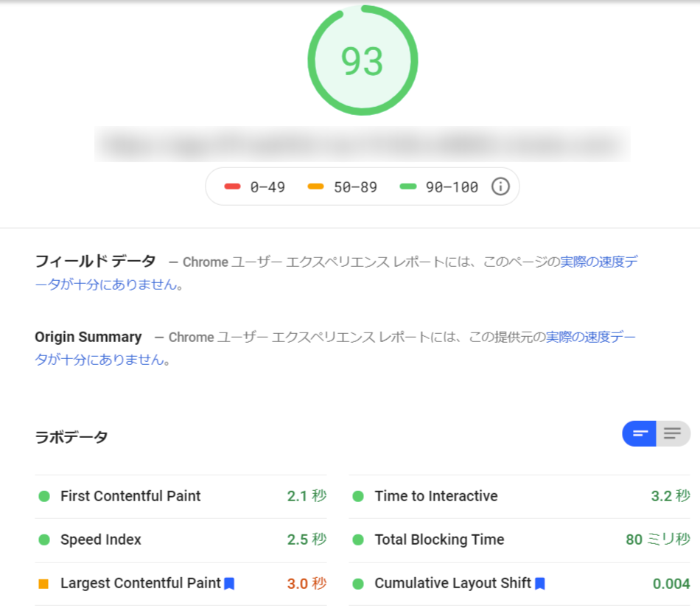Click green dot beside Cumulative Layout Shift
The width and height of the screenshot is (700, 614).
(358, 584)
